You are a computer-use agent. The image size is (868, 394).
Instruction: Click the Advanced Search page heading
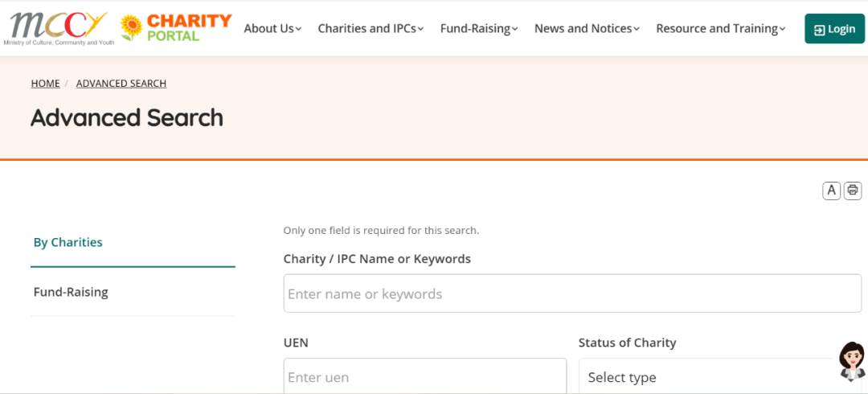coord(127,118)
